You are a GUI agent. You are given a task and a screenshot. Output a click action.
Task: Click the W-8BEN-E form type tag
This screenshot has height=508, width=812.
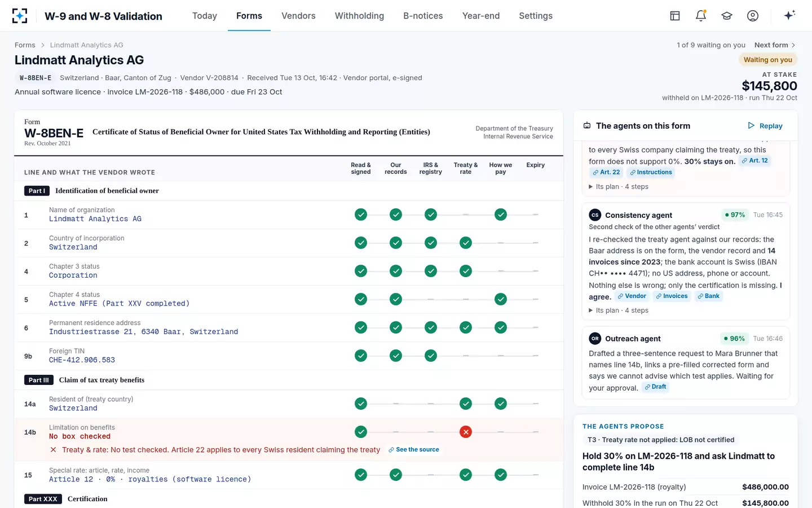tap(36, 78)
